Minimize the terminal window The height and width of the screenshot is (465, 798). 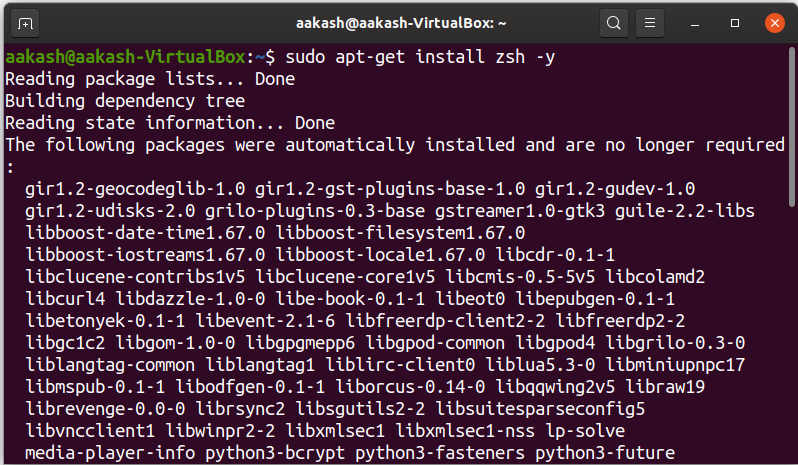click(x=695, y=23)
